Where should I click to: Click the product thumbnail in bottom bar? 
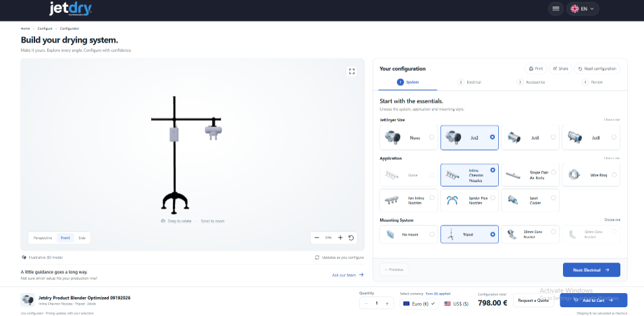pyautogui.click(x=28, y=300)
